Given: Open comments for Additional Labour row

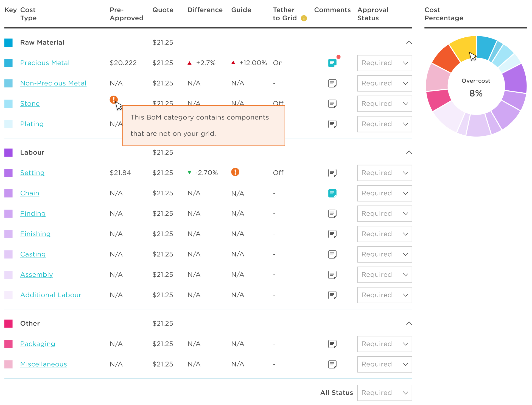Looking at the screenshot, I should pyautogui.click(x=332, y=295).
